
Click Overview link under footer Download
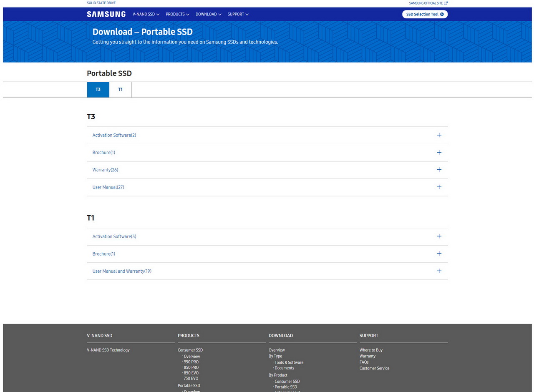[x=277, y=350]
